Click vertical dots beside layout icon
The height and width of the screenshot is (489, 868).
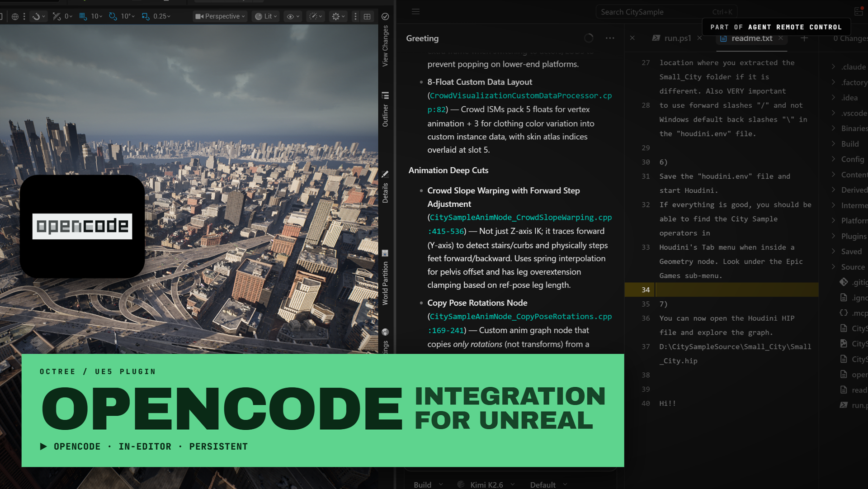(355, 16)
